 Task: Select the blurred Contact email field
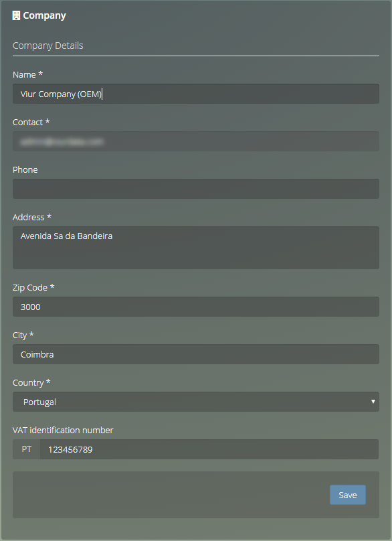tap(196, 141)
